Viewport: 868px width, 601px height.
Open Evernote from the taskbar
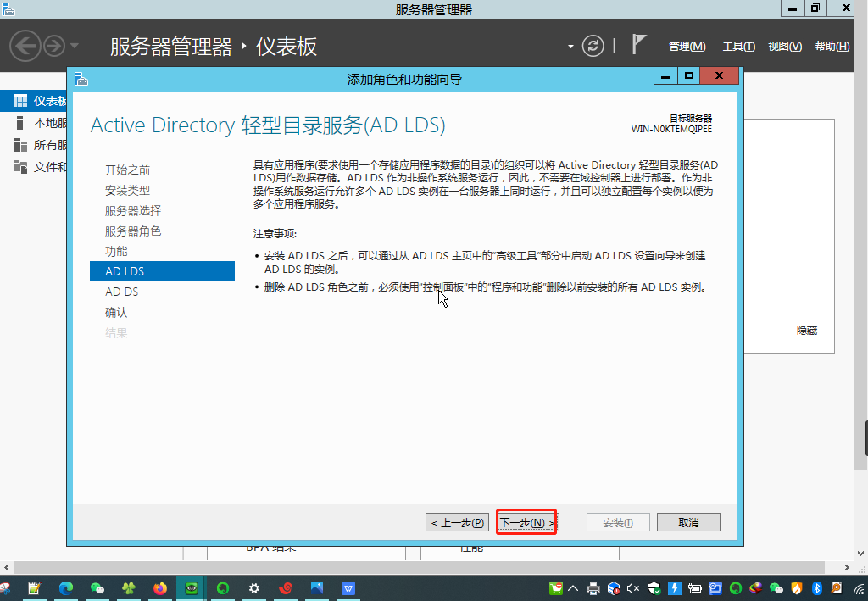click(223, 588)
